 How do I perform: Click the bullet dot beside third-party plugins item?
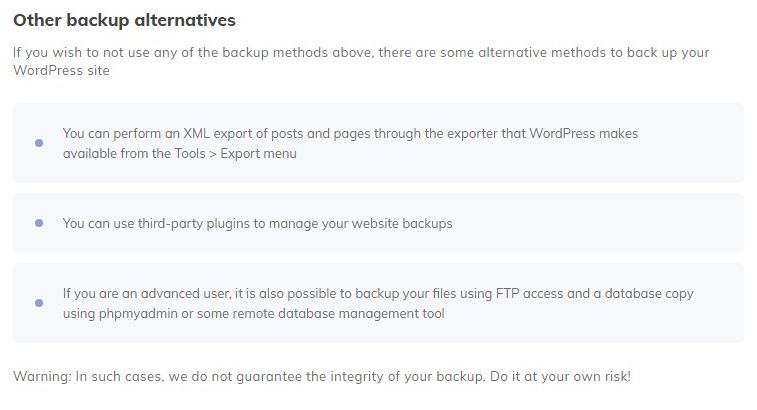(39, 223)
